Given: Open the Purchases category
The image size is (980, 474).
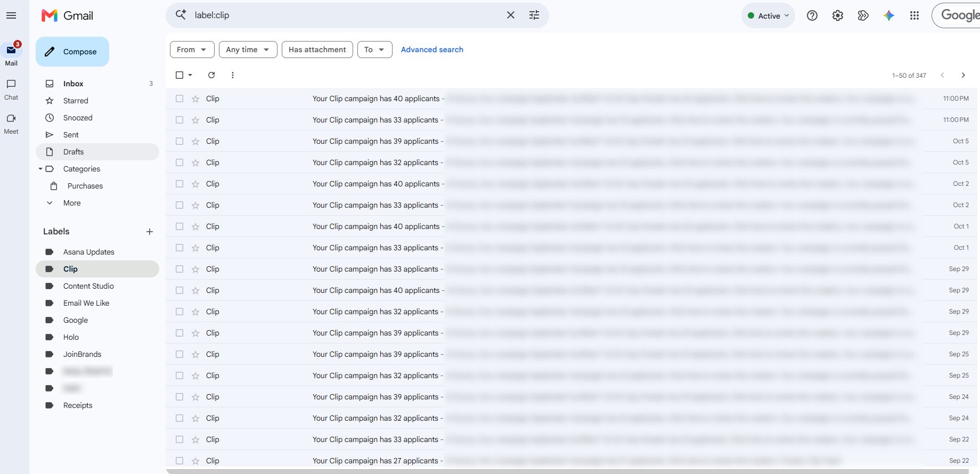Looking at the screenshot, I should click(x=97, y=186).
